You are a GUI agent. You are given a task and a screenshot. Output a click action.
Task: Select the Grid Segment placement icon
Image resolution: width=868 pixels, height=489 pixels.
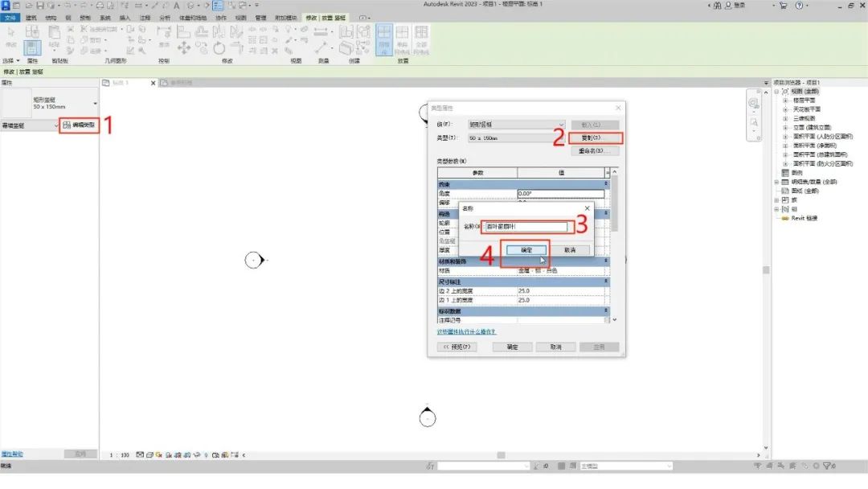pos(402,40)
